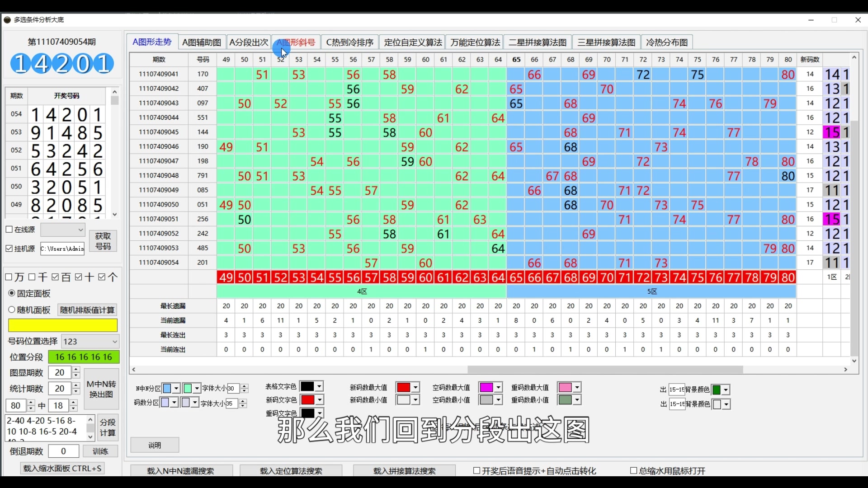Decrease the 字体大小 35 stepper
This screenshot has height=488, width=868.
[x=243, y=406]
